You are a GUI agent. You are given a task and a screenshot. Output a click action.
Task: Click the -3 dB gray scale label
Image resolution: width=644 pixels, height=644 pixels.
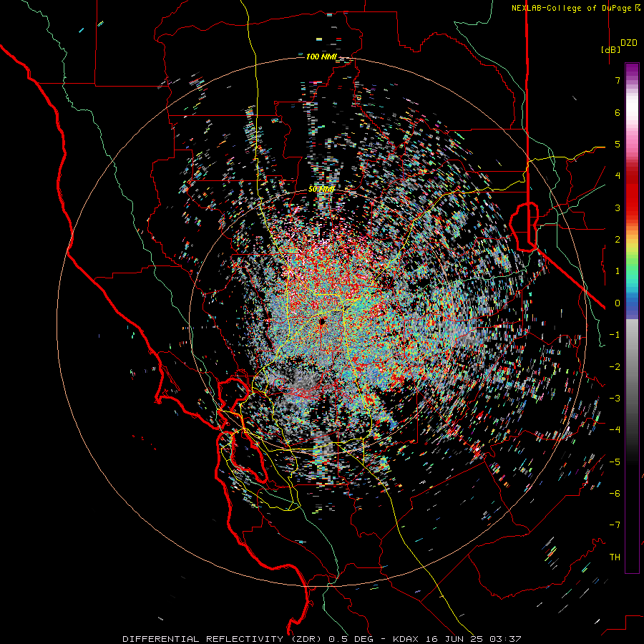pos(615,399)
